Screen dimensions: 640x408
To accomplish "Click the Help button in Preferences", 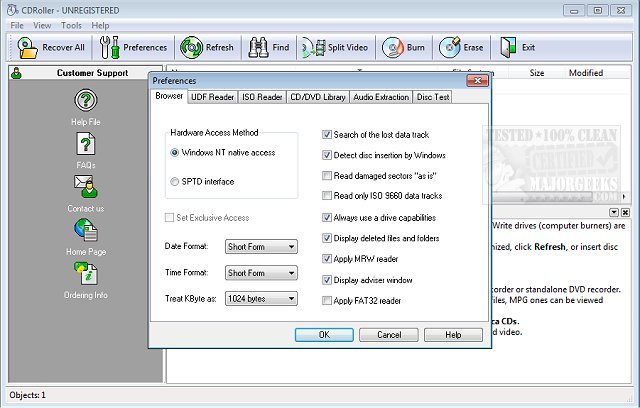I will (453, 335).
